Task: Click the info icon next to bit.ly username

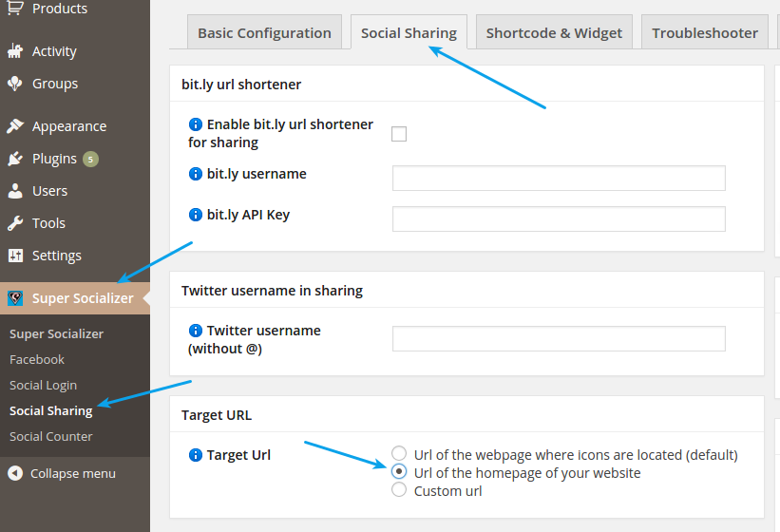Action: pos(196,174)
